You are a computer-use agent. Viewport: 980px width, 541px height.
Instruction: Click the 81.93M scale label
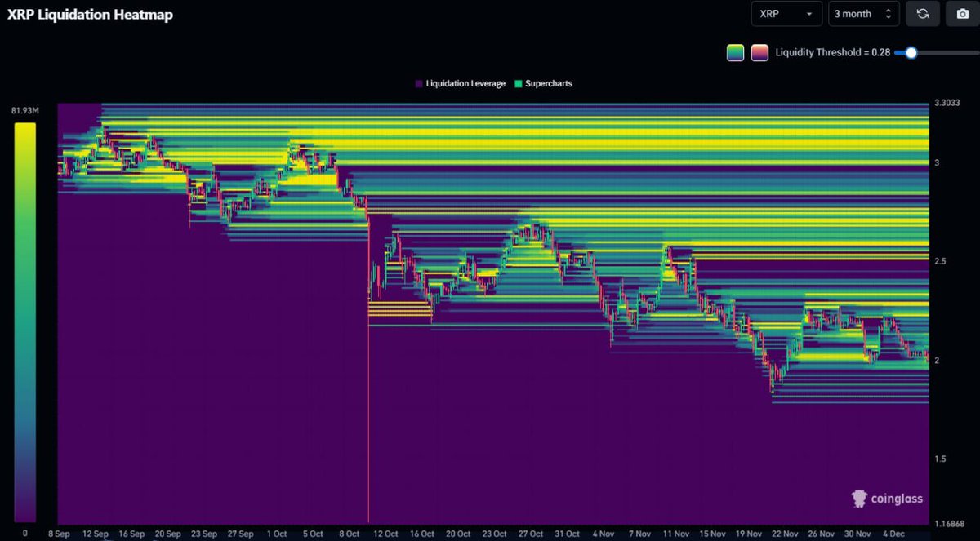[x=24, y=109]
